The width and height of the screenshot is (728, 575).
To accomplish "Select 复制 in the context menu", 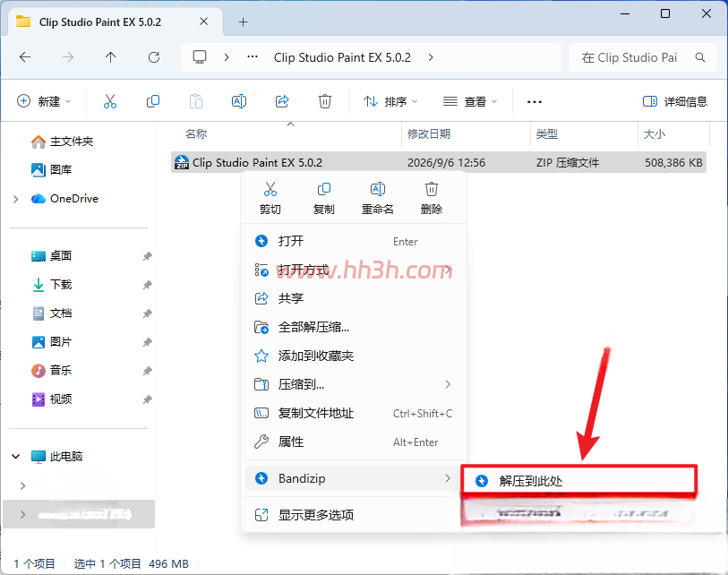I will (x=323, y=198).
